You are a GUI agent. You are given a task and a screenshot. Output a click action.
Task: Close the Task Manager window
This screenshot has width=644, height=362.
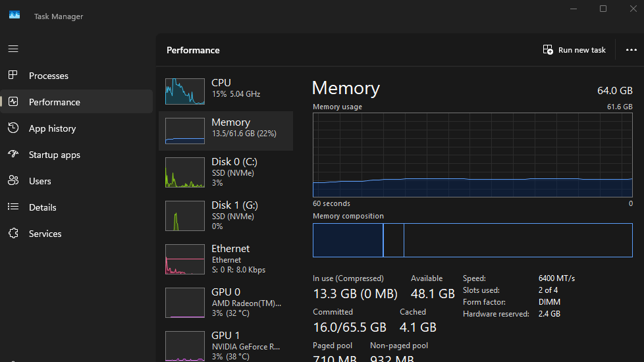633,9
